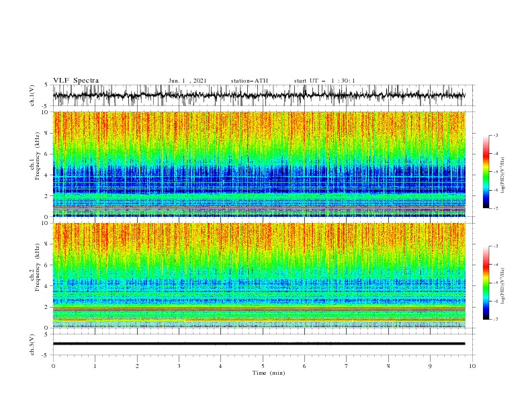Click the ch.2 frequency axis "4" tick label
532x411 pixels.
[x=46, y=286]
